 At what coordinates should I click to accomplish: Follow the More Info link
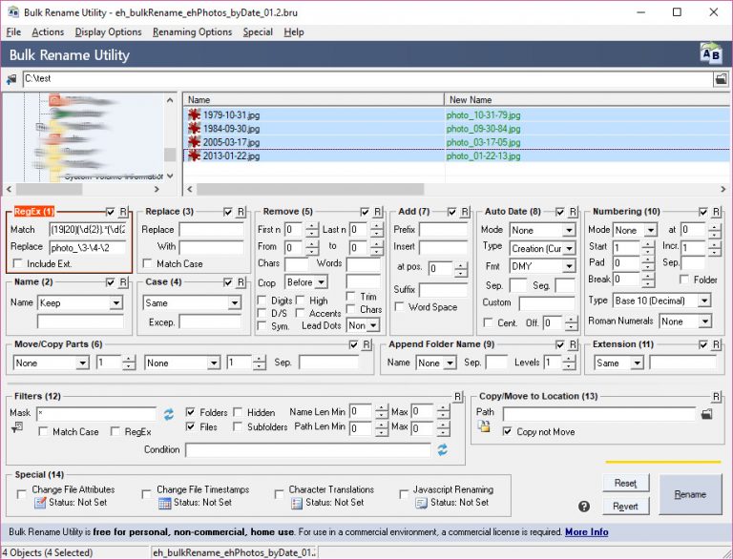[x=586, y=532]
